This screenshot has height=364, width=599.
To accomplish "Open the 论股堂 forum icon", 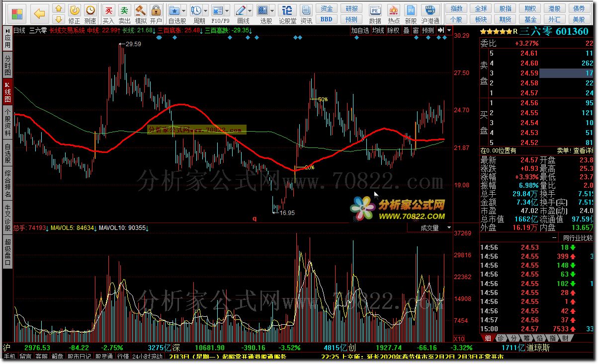I will click(x=287, y=13).
